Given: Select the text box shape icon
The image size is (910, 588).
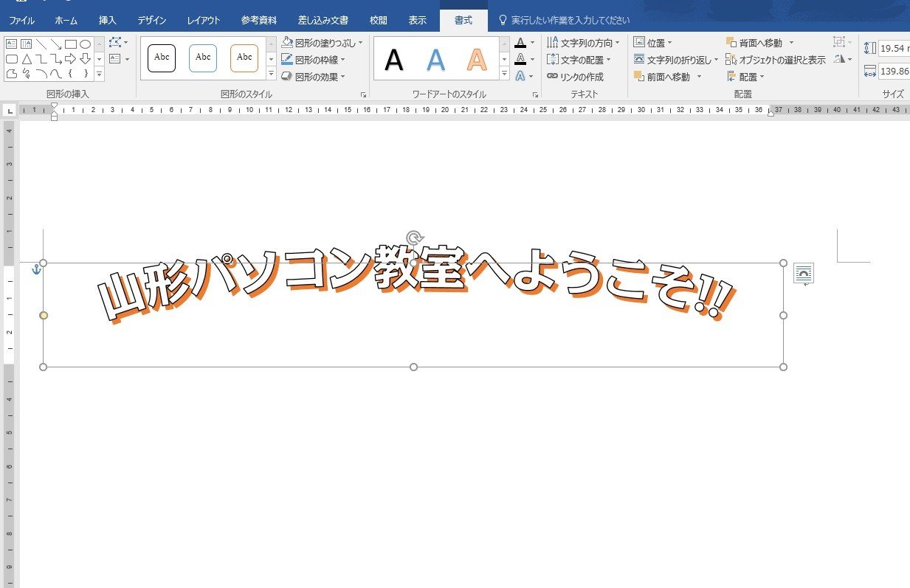Looking at the screenshot, I should tap(11, 44).
